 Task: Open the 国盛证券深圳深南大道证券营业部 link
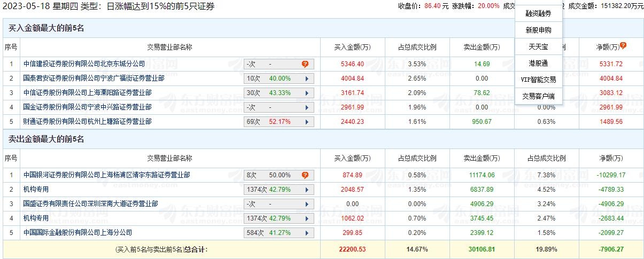pos(90,204)
